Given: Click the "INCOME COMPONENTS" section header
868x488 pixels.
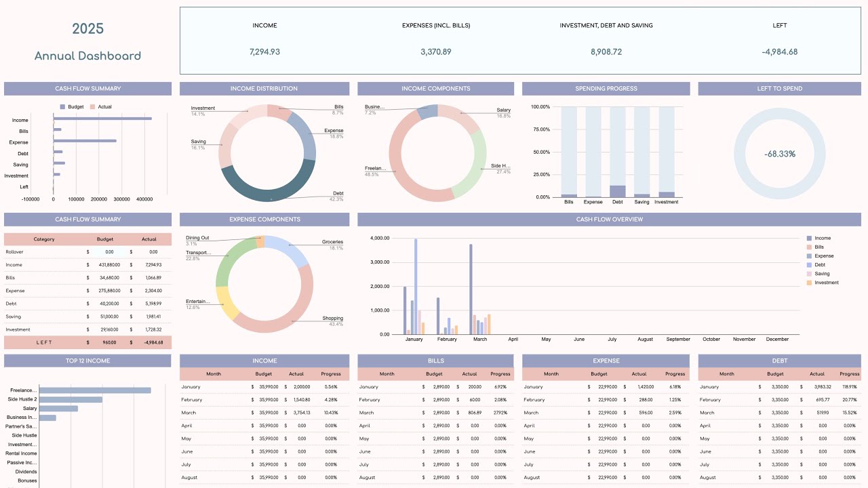Looking at the screenshot, I should (436, 89).
